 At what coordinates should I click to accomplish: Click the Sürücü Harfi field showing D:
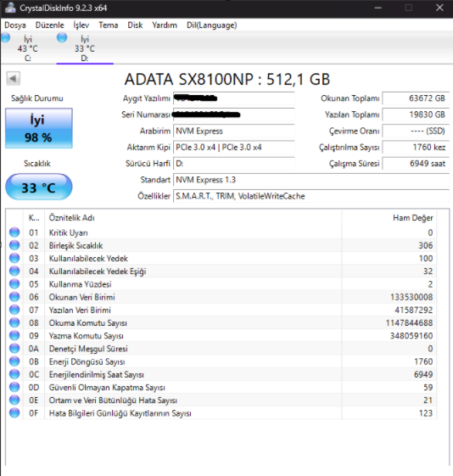(233, 164)
